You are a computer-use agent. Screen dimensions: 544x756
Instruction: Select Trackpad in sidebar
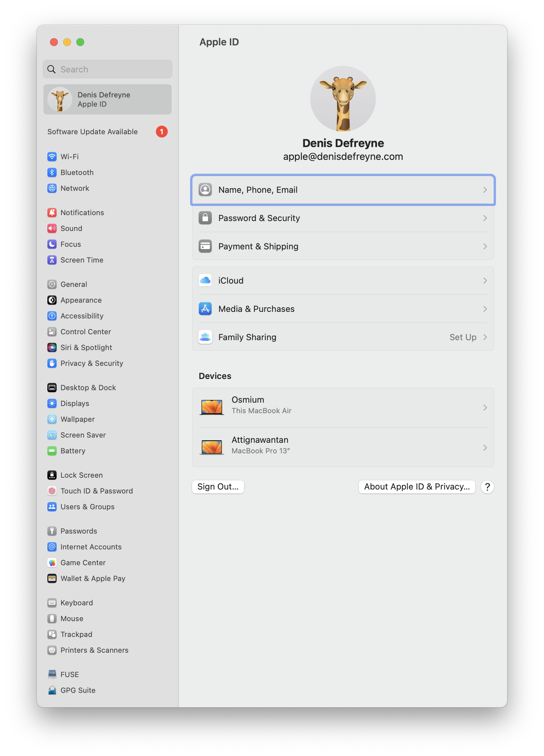click(x=107, y=634)
